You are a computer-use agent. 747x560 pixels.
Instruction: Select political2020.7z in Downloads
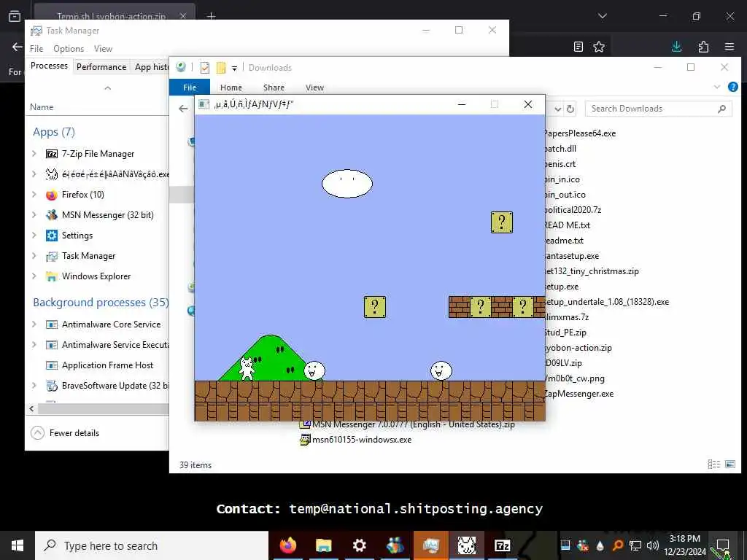click(x=573, y=210)
